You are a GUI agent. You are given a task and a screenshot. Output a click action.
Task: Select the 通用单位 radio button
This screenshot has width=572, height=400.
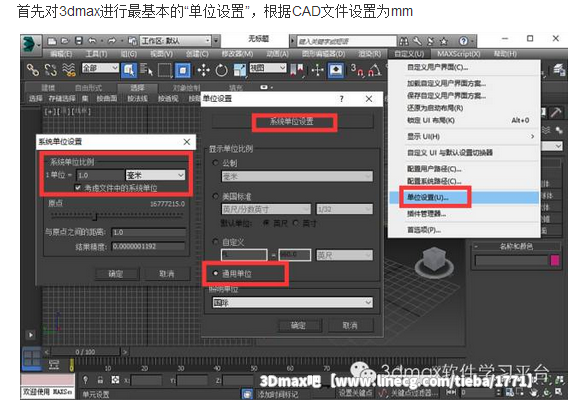pos(216,273)
